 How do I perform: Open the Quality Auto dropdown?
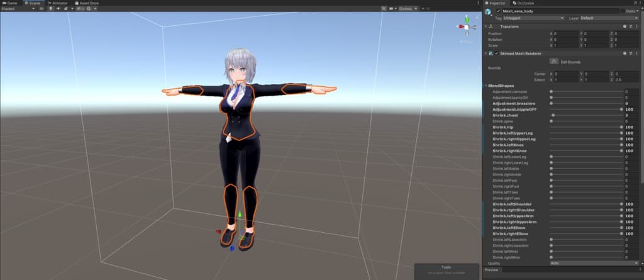[594, 263]
